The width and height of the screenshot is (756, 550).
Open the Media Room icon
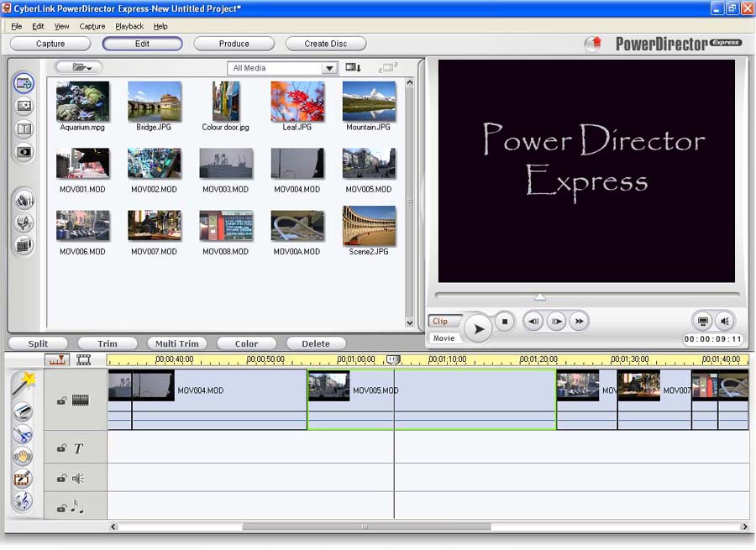(x=24, y=83)
